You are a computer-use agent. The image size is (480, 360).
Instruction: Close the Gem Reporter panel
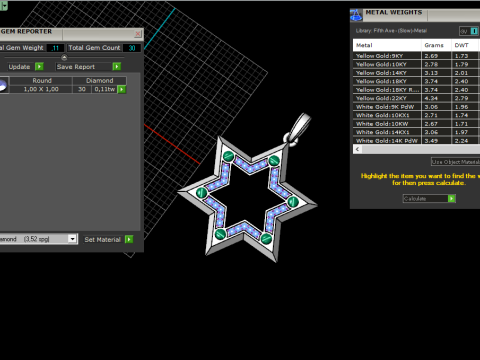(138, 34)
